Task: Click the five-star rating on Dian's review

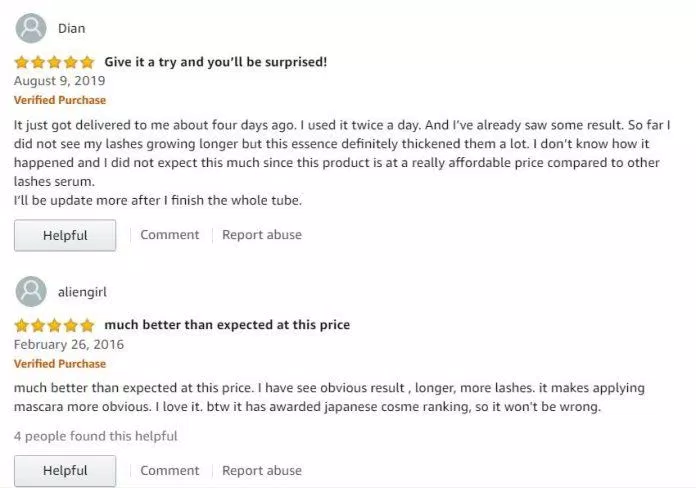Action: (55, 62)
